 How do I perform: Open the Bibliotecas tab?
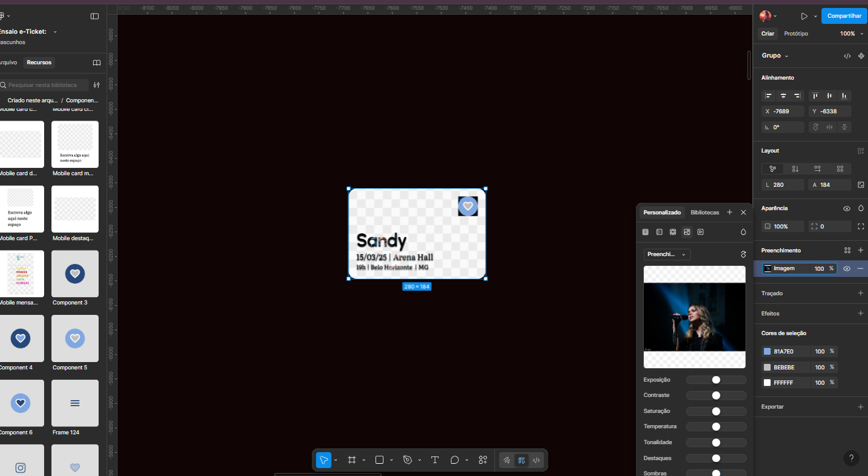coord(705,213)
